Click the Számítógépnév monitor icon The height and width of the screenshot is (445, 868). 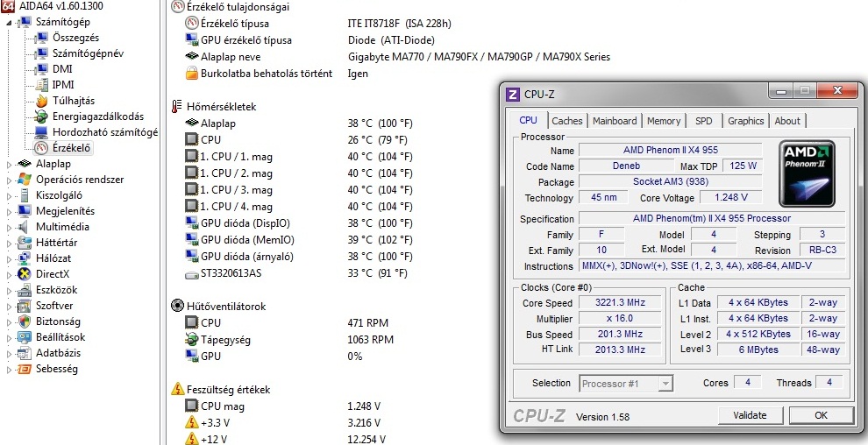coord(41,53)
